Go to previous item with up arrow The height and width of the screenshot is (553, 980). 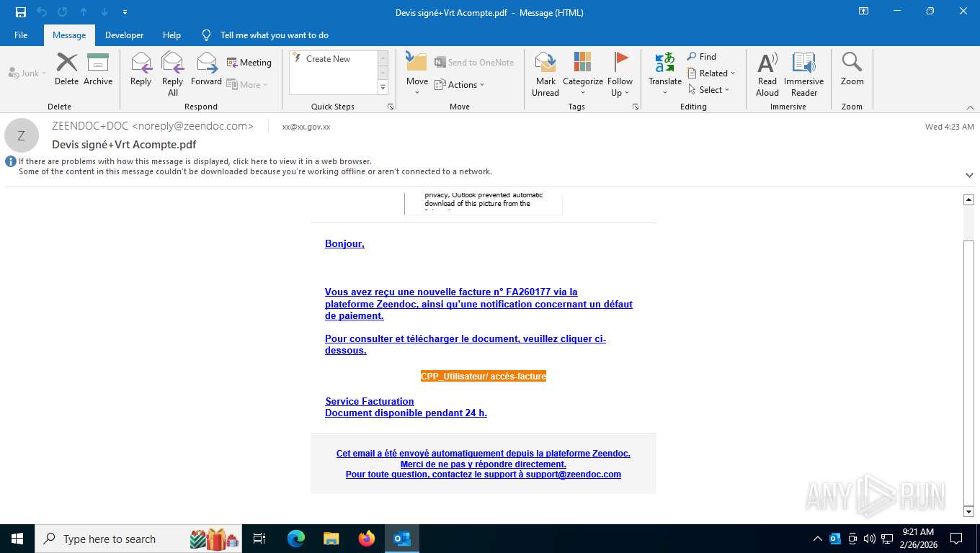(x=84, y=12)
